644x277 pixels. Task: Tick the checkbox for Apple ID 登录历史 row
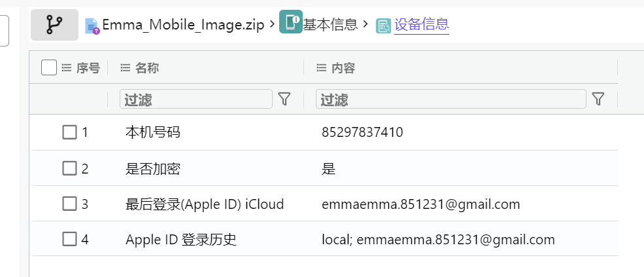click(69, 239)
